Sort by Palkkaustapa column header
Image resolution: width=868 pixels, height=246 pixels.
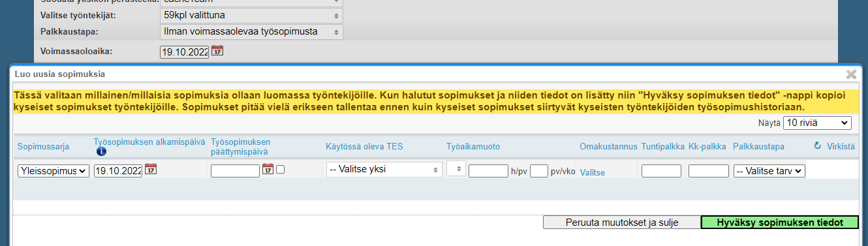pyautogui.click(x=758, y=146)
